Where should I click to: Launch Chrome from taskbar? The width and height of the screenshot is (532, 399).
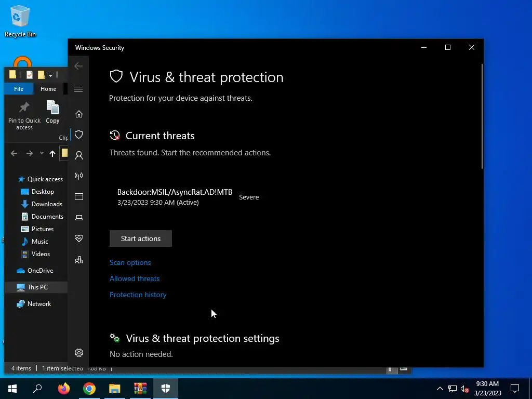tap(89, 389)
